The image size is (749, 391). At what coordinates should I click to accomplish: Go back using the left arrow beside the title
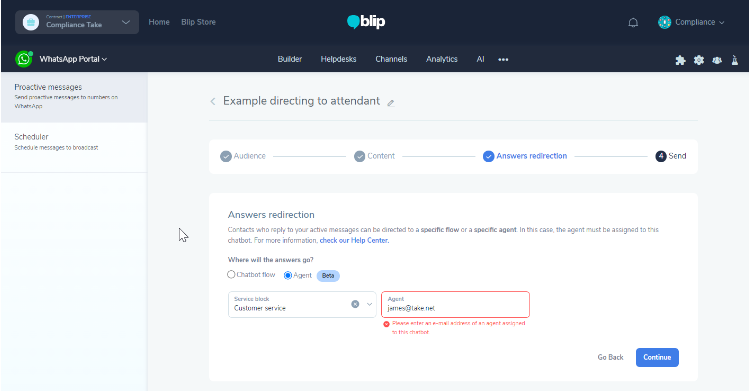pos(213,101)
